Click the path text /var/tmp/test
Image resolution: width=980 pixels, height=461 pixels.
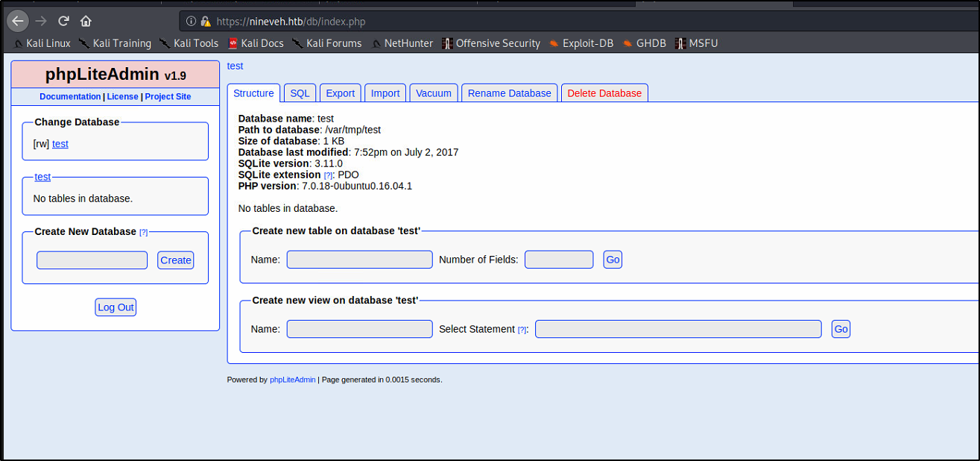(353, 130)
